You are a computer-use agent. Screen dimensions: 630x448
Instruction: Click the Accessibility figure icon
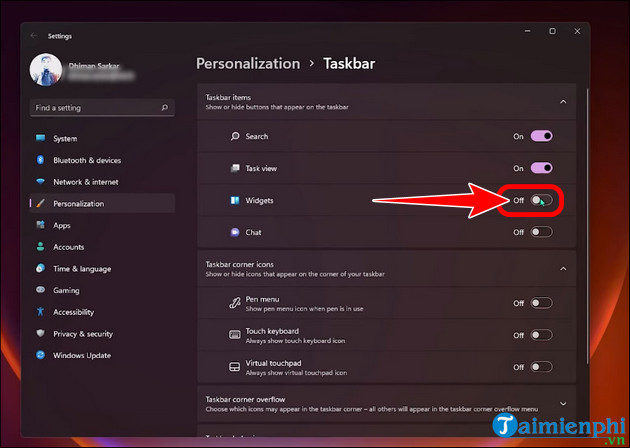click(x=40, y=312)
